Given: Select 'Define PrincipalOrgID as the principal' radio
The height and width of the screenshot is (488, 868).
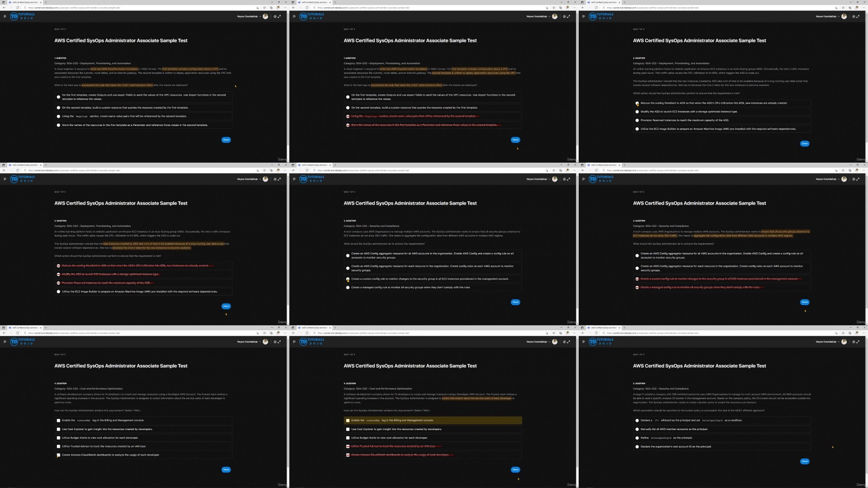Looking at the screenshot, I should (x=637, y=438).
